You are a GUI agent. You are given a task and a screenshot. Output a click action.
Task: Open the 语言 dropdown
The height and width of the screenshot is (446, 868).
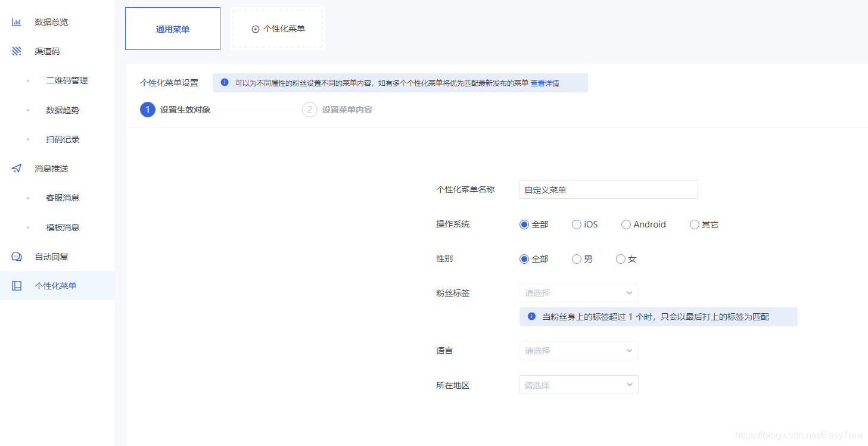pyautogui.click(x=578, y=351)
